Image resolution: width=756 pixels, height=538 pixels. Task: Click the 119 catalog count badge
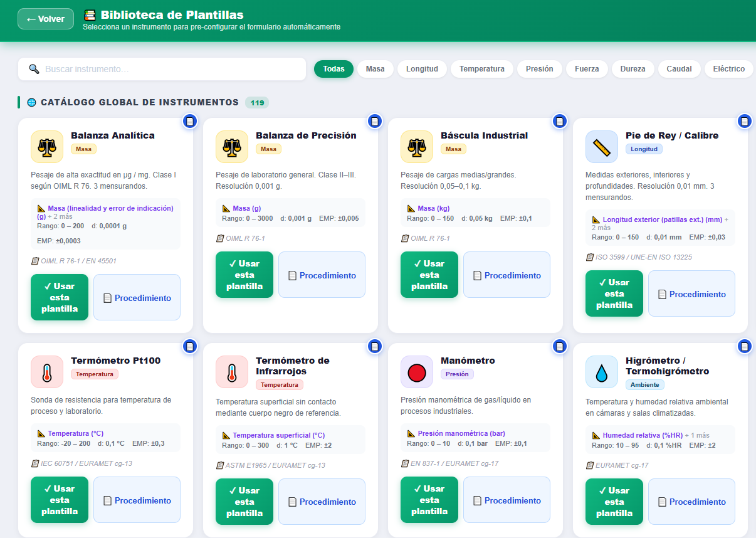click(257, 102)
